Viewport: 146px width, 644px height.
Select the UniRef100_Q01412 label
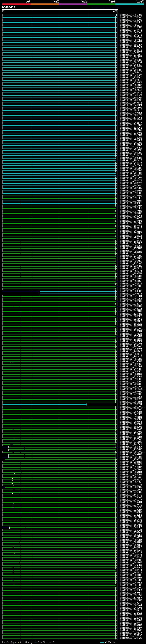[131, 110]
